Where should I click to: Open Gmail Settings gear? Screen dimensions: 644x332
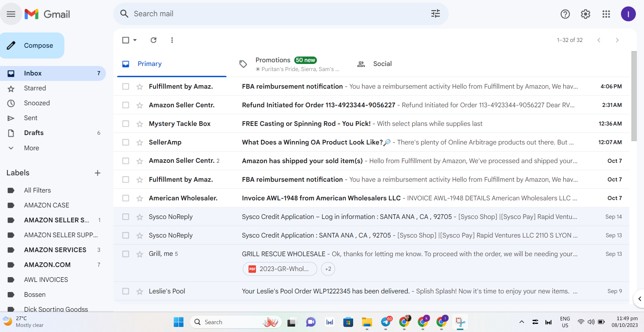click(585, 14)
